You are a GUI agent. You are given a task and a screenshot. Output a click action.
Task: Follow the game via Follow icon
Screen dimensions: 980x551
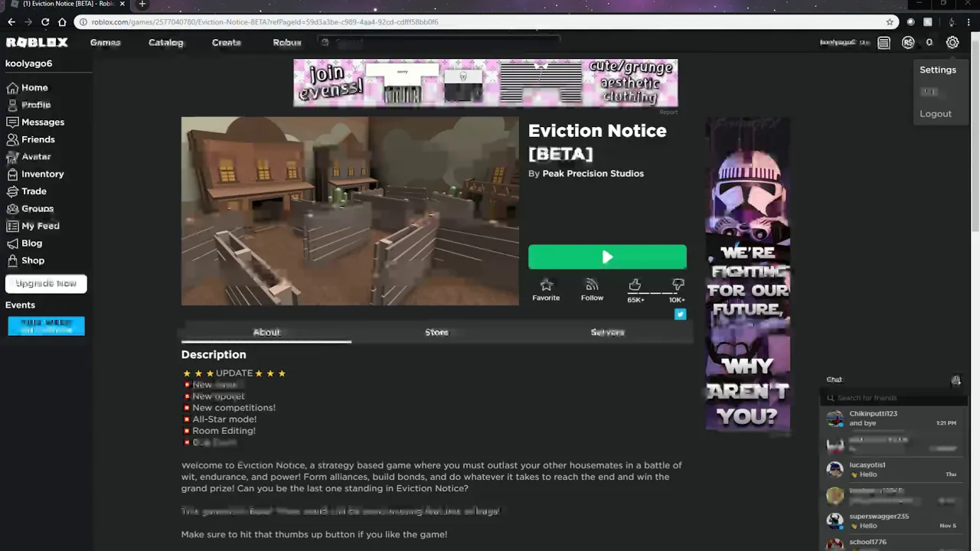pyautogui.click(x=592, y=289)
